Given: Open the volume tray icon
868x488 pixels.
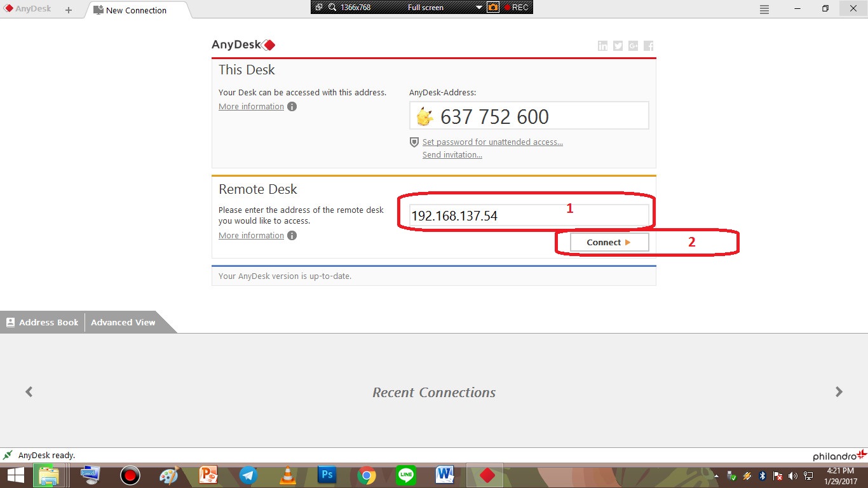Looking at the screenshot, I should tap(792, 476).
